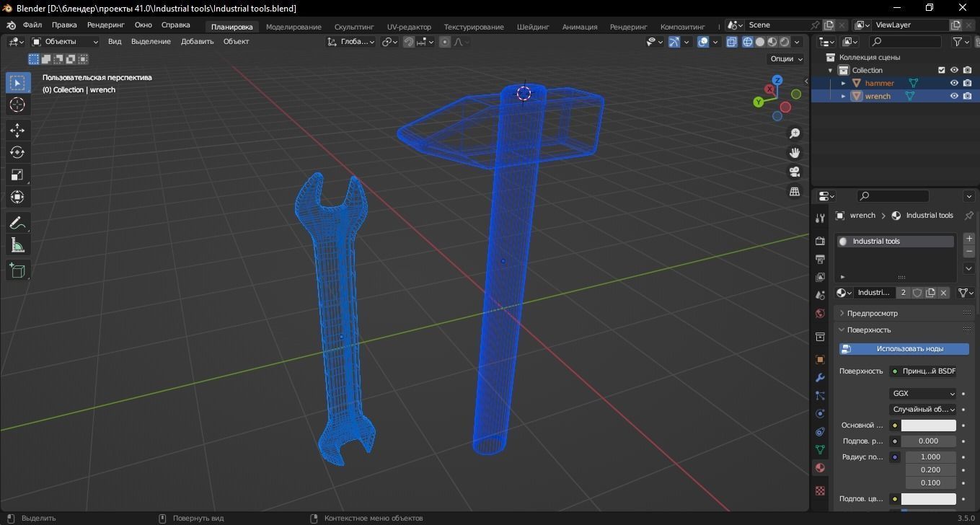Open transform orientation Global dropdown
The width and height of the screenshot is (980, 525).
click(351, 42)
